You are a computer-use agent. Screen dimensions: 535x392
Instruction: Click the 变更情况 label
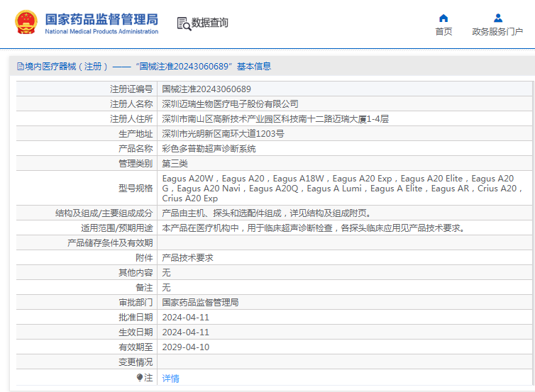(x=136, y=362)
